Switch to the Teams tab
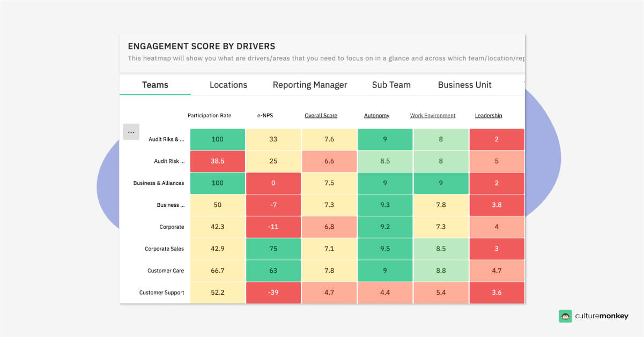 click(x=155, y=85)
